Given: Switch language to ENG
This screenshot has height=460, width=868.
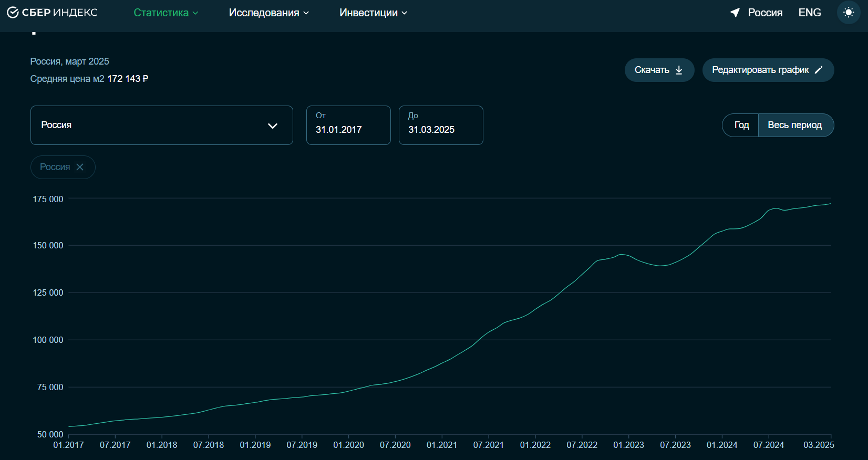Looking at the screenshot, I should (x=809, y=13).
